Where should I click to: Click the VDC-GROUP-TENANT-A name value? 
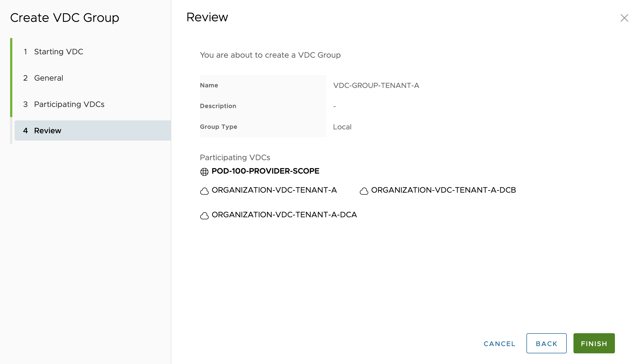(376, 85)
